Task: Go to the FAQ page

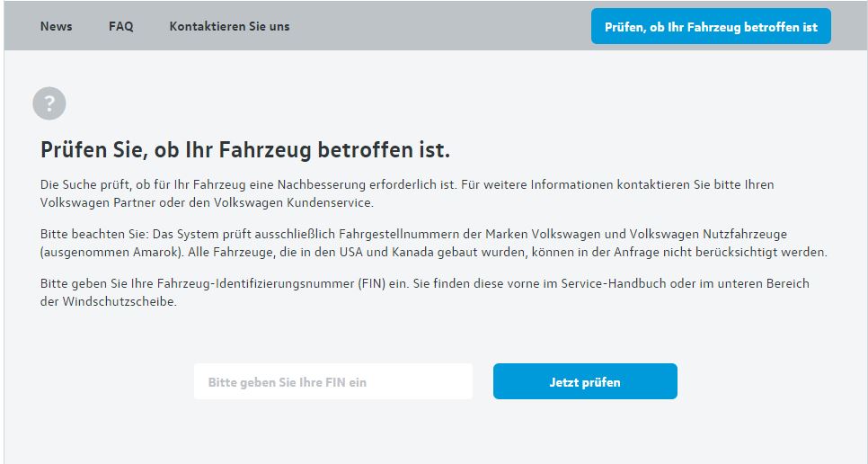Action: pos(120,26)
